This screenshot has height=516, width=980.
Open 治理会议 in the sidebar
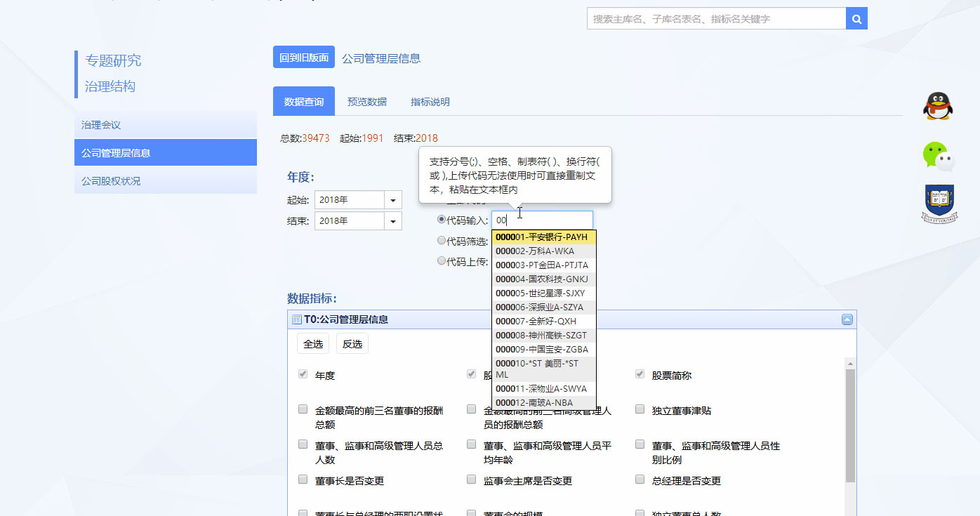[x=166, y=125]
